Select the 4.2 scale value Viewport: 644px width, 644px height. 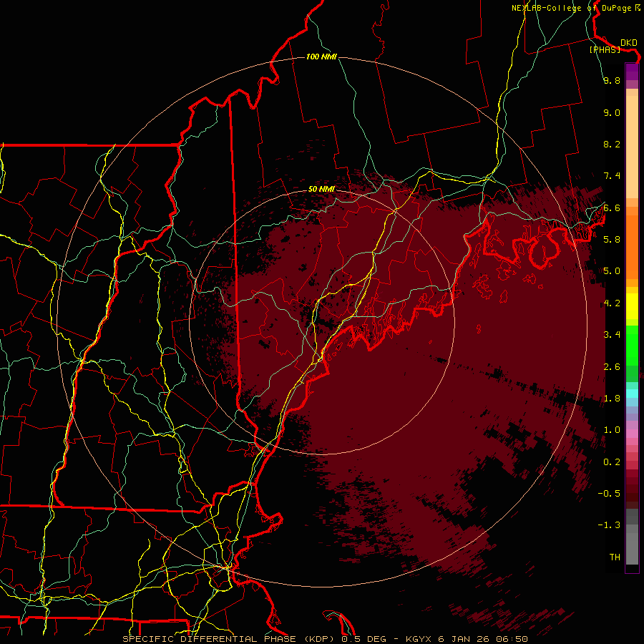tap(612, 303)
